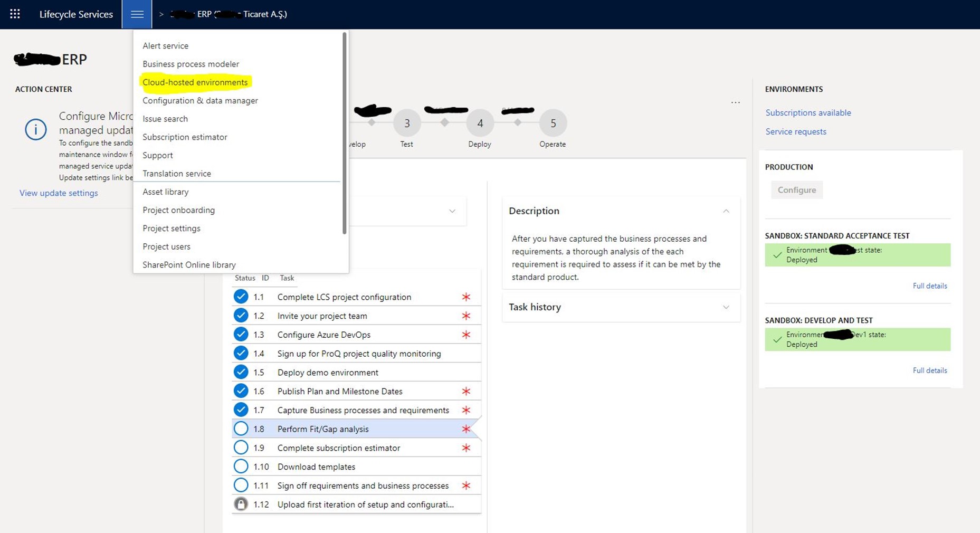Click the ERP project breadcrumb in header
980x533 pixels.
[x=229, y=14]
